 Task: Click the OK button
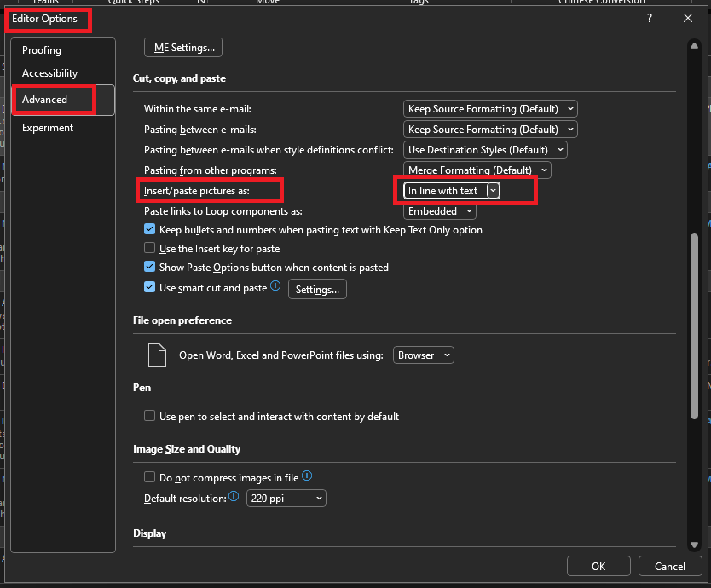click(x=598, y=566)
